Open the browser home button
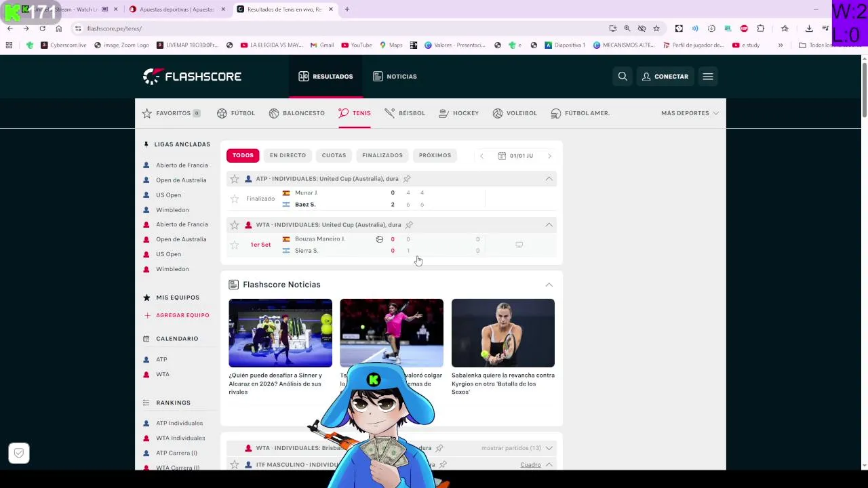 pyautogui.click(x=58, y=28)
